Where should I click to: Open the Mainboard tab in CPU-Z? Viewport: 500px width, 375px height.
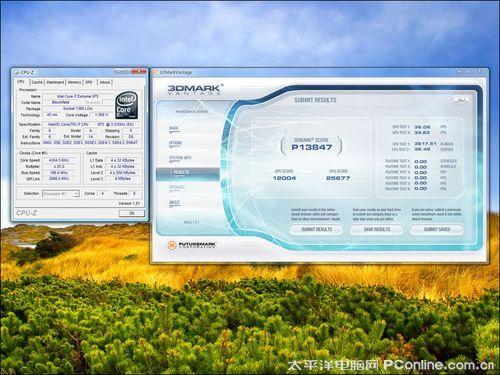click(x=55, y=82)
